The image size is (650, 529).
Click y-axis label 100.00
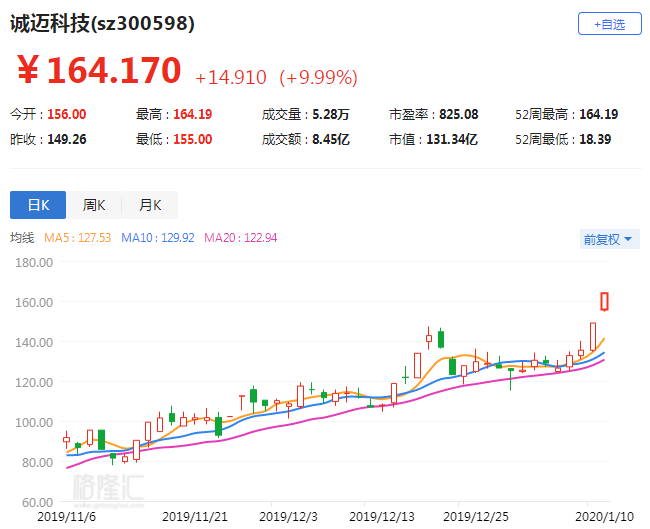[x=34, y=422]
